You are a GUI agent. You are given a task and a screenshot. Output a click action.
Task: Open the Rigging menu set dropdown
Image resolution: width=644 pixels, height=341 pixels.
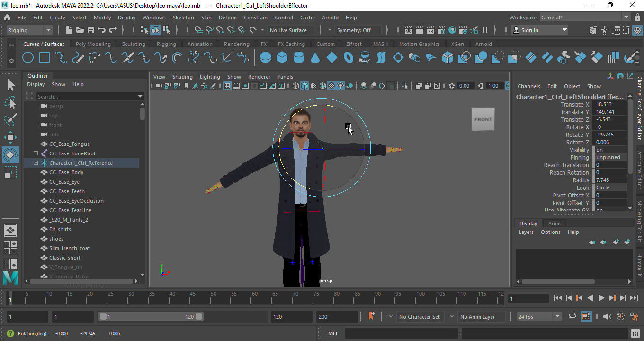point(29,30)
